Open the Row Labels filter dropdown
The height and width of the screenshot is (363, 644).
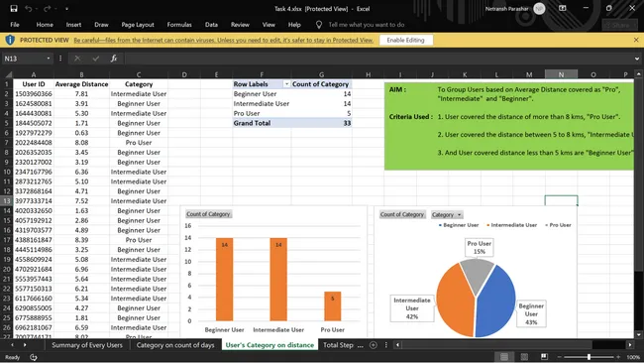[286, 84]
